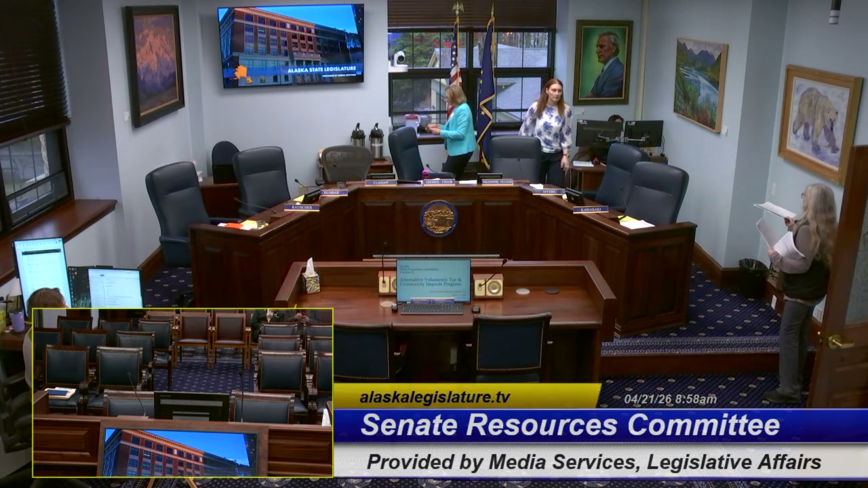This screenshot has width=868, height=488.
Task: Click the DUNBAR nameplate
Action: [334, 192]
